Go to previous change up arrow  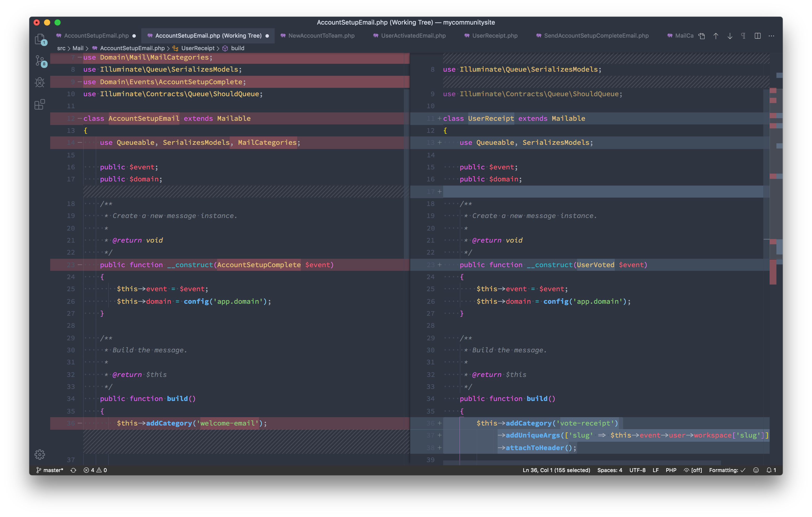[x=715, y=36]
